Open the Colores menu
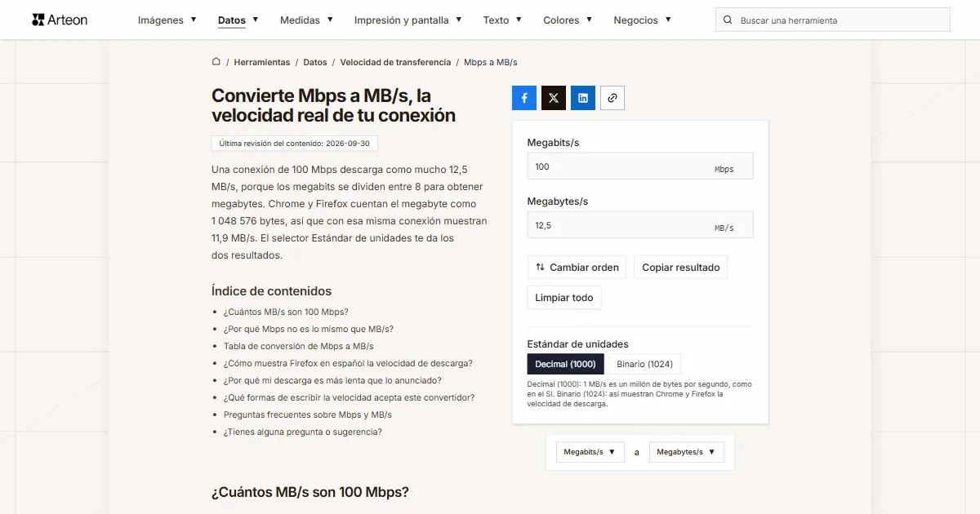Image resolution: width=980 pixels, height=514 pixels. click(x=568, y=20)
